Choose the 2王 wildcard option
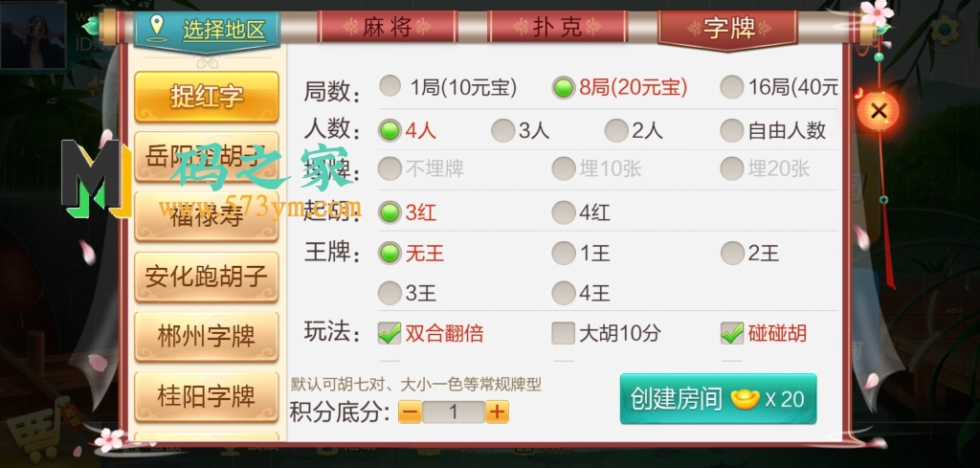Viewport: 980px width, 468px height. tap(750, 254)
